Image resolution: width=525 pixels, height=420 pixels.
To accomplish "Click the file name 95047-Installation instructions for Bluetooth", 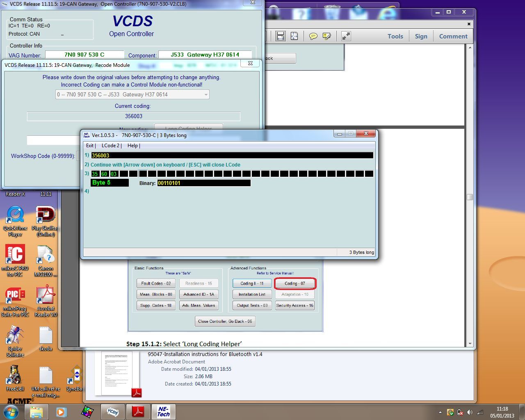I will (x=205, y=354).
